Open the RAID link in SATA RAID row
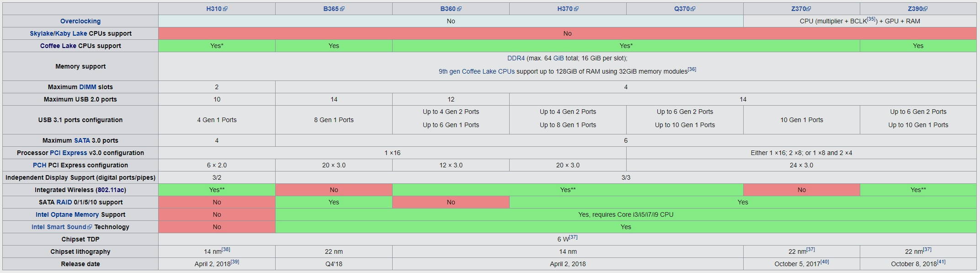The width and height of the screenshot is (980, 273). coord(64,202)
